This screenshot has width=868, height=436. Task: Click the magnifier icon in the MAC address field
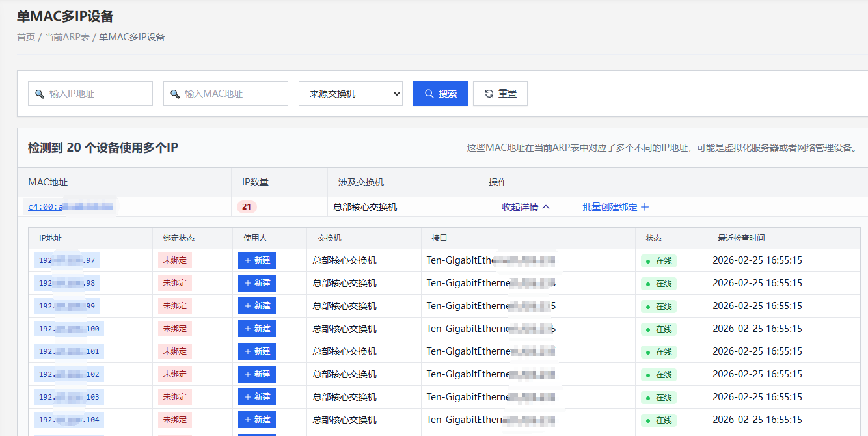(175, 94)
